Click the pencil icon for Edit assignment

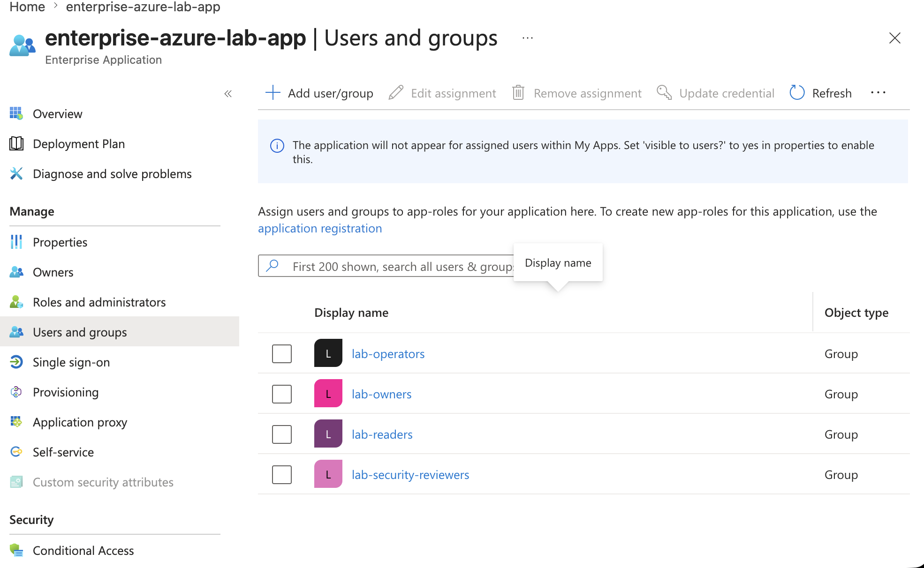tap(396, 93)
